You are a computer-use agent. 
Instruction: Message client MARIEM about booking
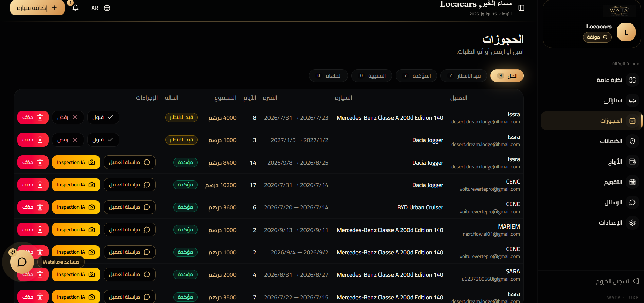(129, 230)
